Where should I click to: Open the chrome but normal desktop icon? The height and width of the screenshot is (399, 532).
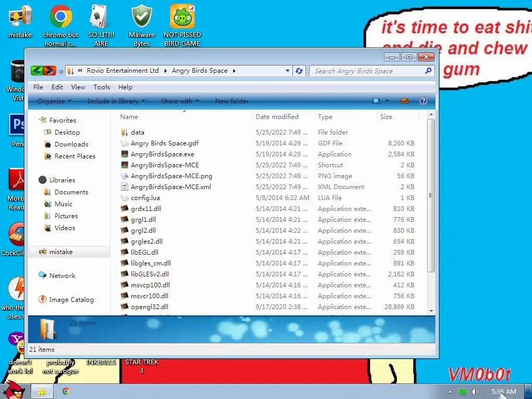point(60,25)
